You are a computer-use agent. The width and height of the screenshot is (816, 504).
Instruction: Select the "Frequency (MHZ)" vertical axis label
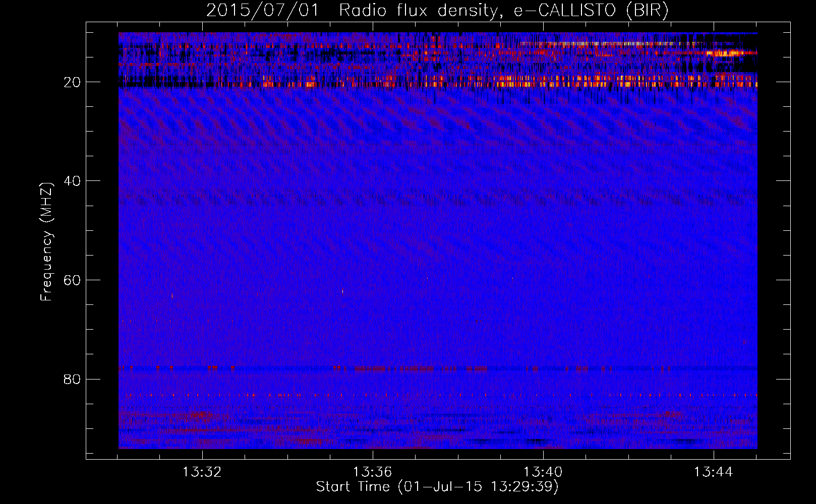coord(46,242)
